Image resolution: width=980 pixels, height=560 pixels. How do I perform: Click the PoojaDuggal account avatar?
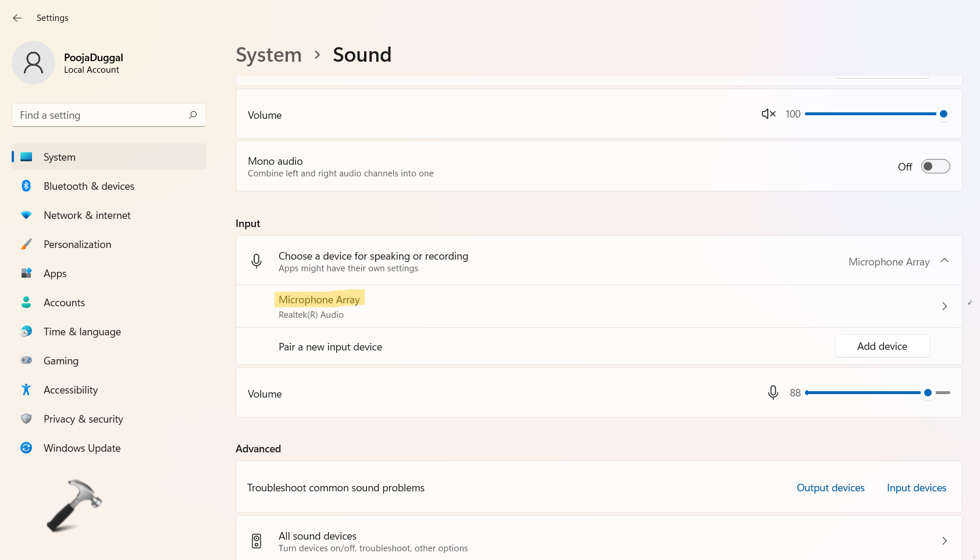click(x=34, y=63)
